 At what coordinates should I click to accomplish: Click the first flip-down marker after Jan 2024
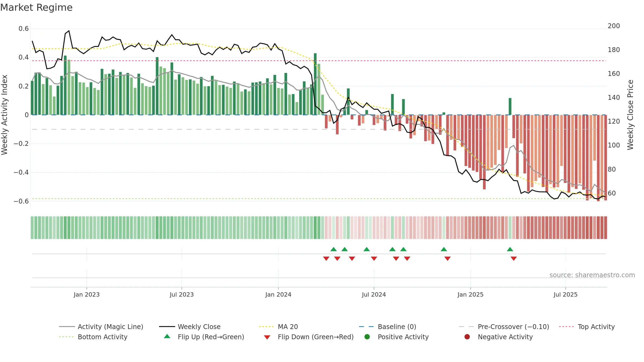click(x=326, y=258)
